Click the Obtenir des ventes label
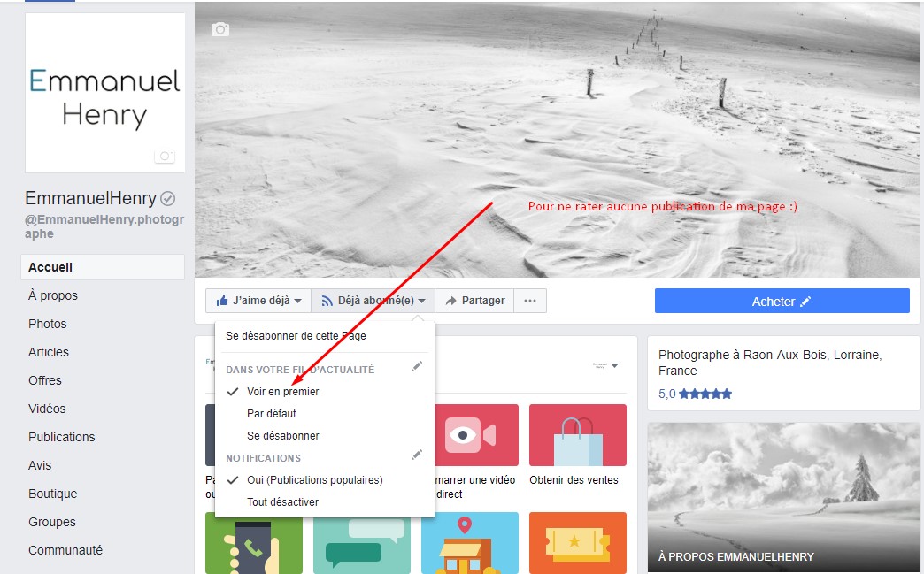The height and width of the screenshot is (574, 924). point(574,480)
